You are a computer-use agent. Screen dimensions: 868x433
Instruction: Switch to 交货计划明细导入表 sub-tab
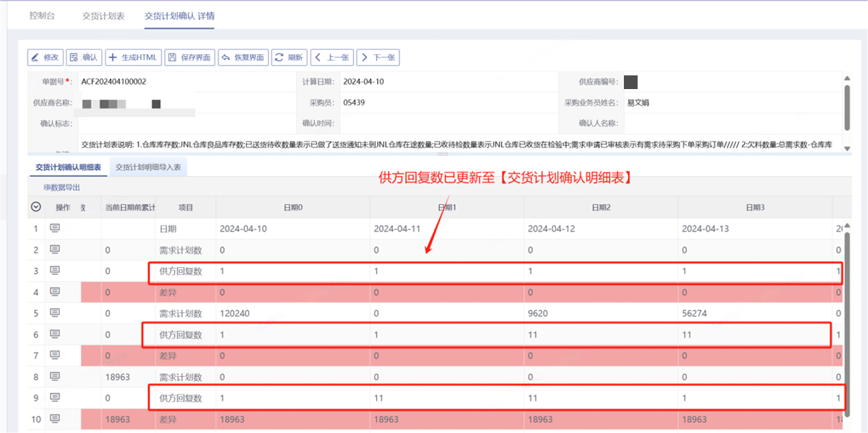pyautogui.click(x=148, y=167)
